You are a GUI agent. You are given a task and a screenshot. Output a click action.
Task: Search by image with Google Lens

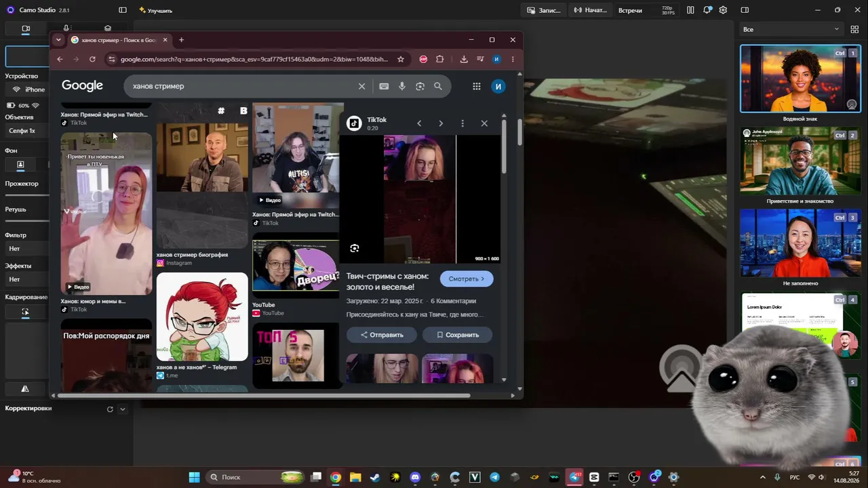click(x=420, y=86)
